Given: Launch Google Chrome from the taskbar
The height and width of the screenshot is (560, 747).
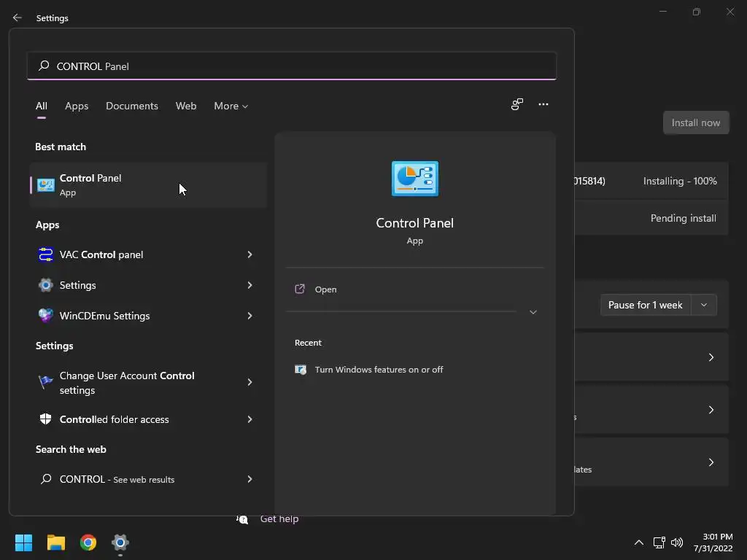Looking at the screenshot, I should [x=88, y=542].
